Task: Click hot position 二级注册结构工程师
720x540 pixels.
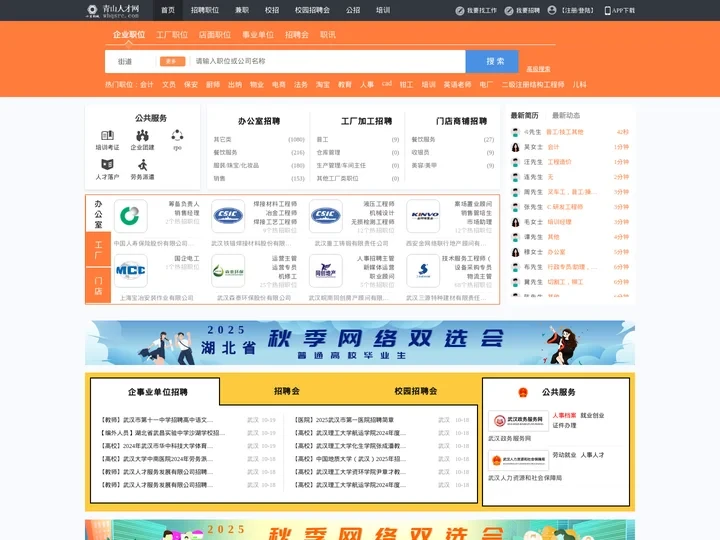Action: (x=533, y=84)
